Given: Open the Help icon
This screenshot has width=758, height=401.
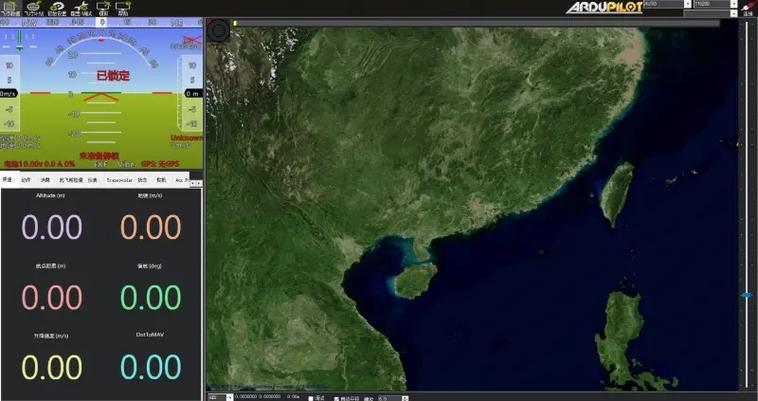Looking at the screenshot, I should click(124, 8).
